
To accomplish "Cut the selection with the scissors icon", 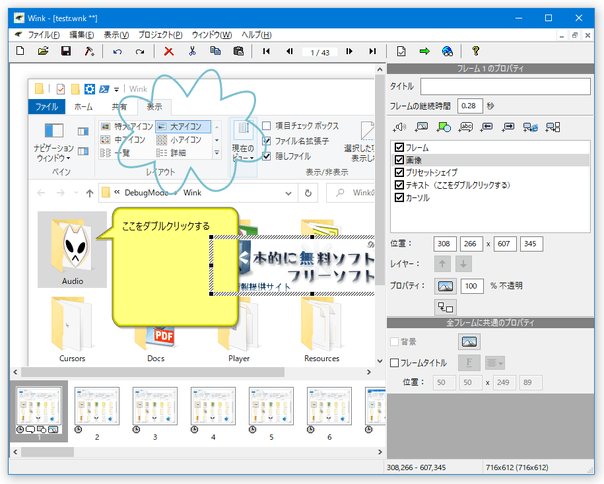I will 192,51.
